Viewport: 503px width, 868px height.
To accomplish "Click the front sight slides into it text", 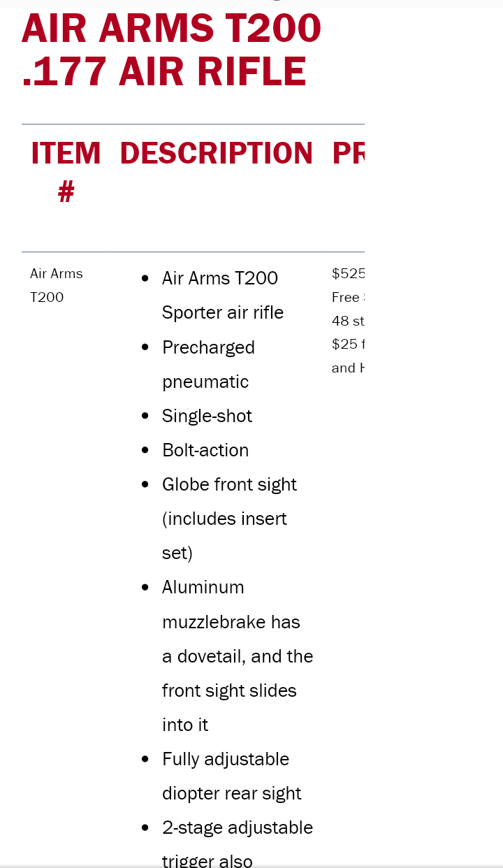I will (x=229, y=707).
